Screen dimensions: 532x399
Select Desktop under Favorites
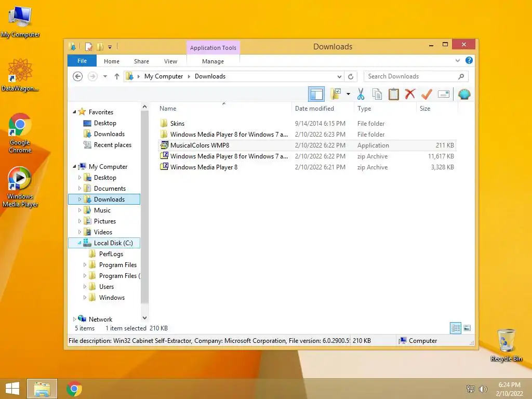click(105, 123)
